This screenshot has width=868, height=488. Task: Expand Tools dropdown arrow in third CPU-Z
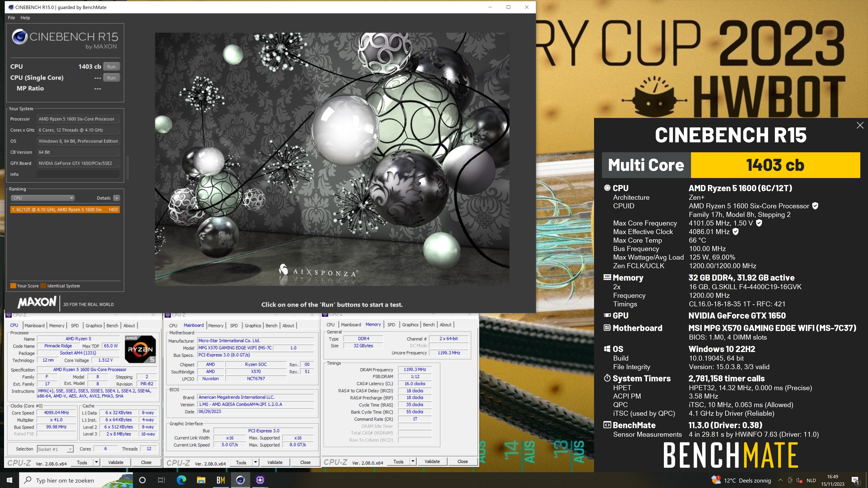point(413,461)
